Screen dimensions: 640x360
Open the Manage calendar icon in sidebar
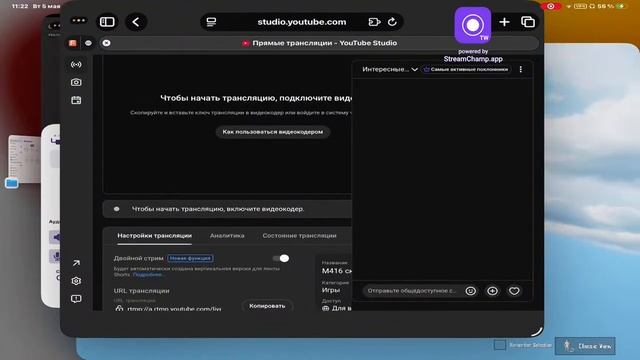[x=76, y=100]
